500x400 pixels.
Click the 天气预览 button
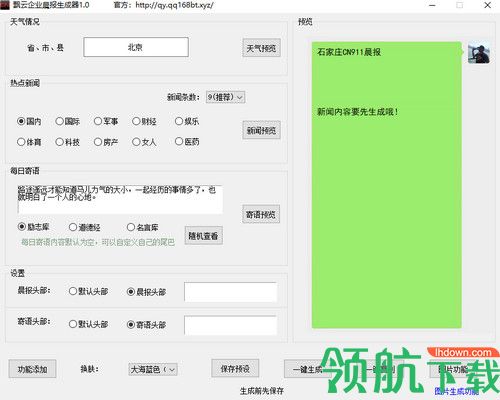(x=261, y=48)
